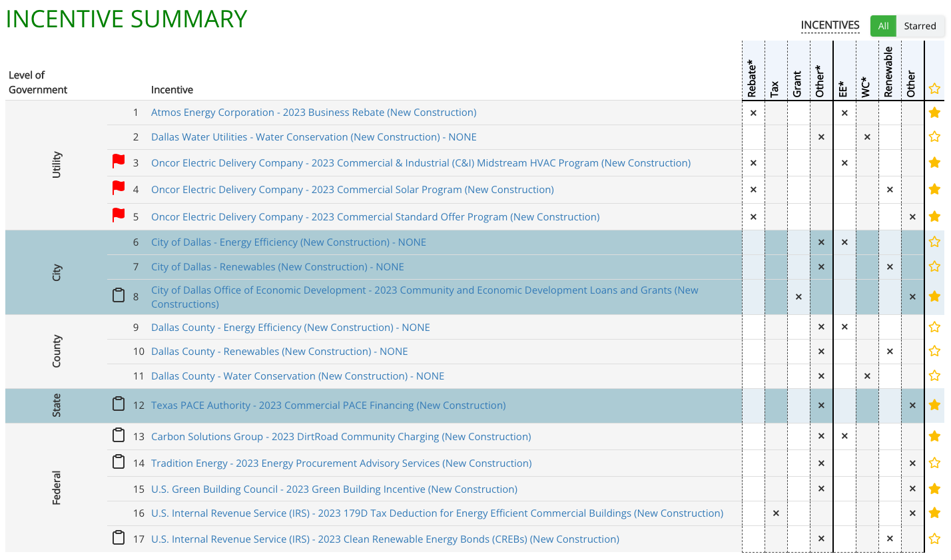This screenshot has height=560, width=951.
Task: Toggle star for Oncor Standard Offer Program
Action: 934,216
